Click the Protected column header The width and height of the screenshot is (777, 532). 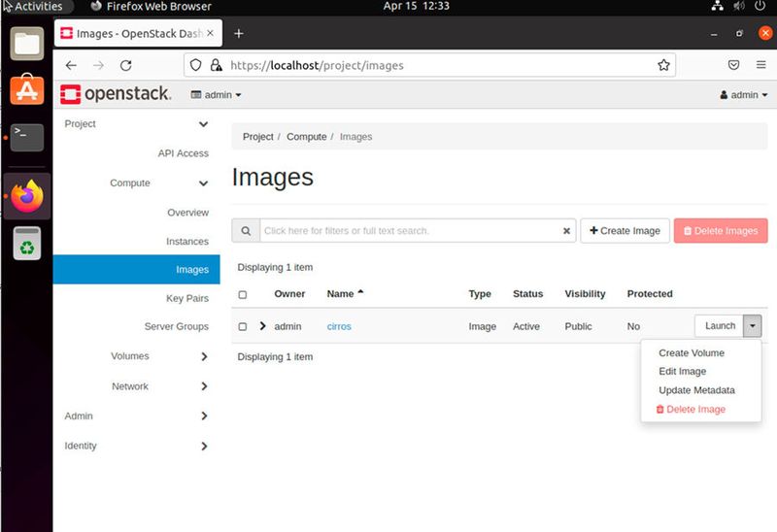tap(650, 294)
